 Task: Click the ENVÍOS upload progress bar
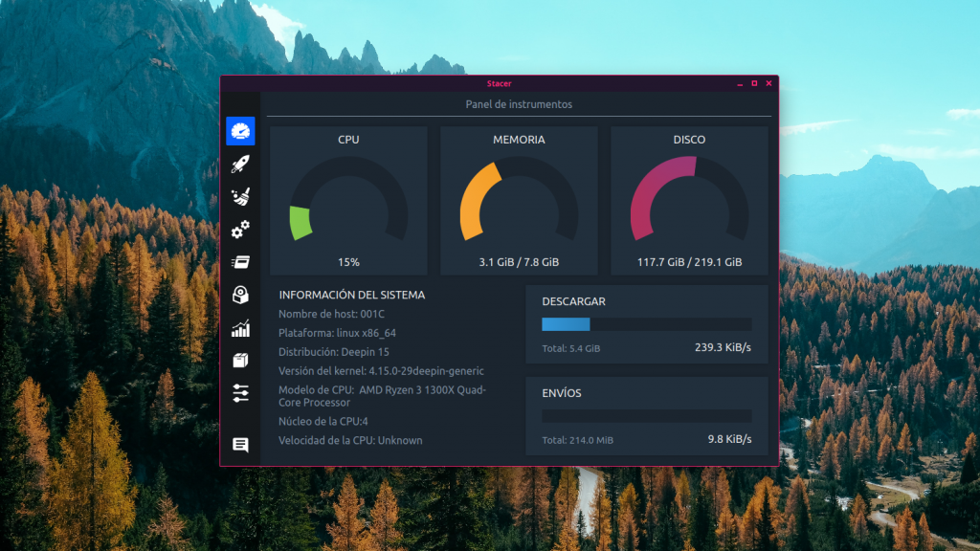click(646, 416)
